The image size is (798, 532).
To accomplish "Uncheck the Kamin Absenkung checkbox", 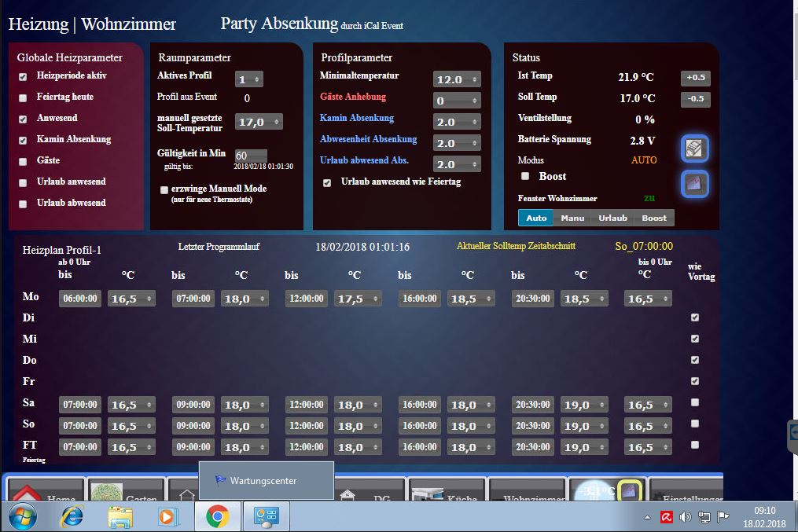I will [x=23, y=141].
